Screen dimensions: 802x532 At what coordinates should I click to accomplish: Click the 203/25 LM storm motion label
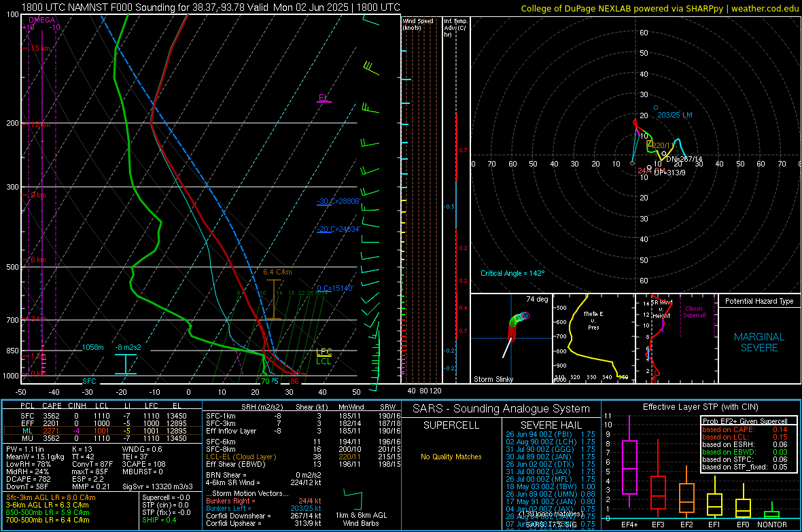[x=675, y=115]
